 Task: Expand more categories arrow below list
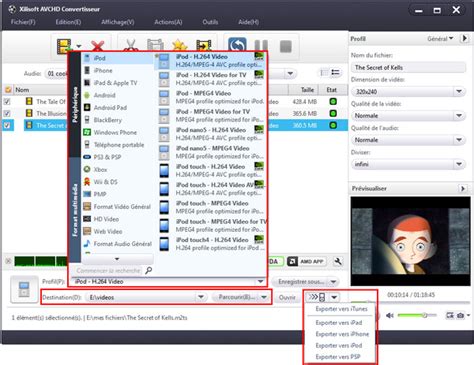[117, 259]
